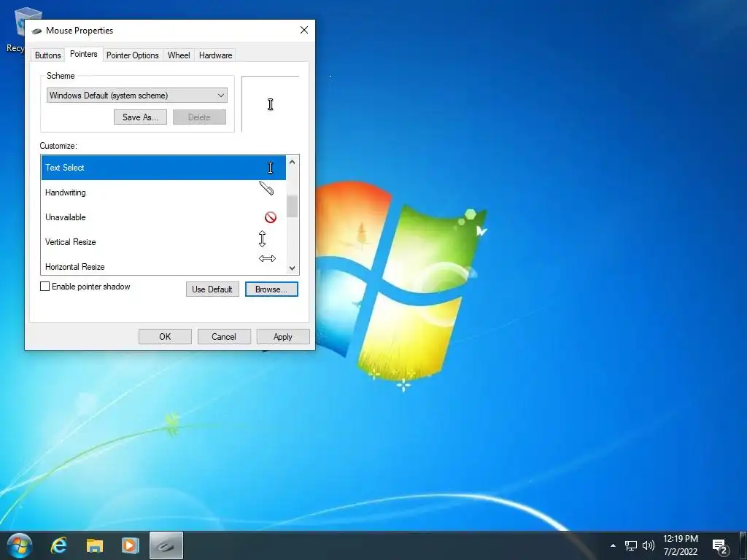747x560 pixels.
Task: Launch Internet Explorer from the taskbar
Action: click(x=58, y=545)
